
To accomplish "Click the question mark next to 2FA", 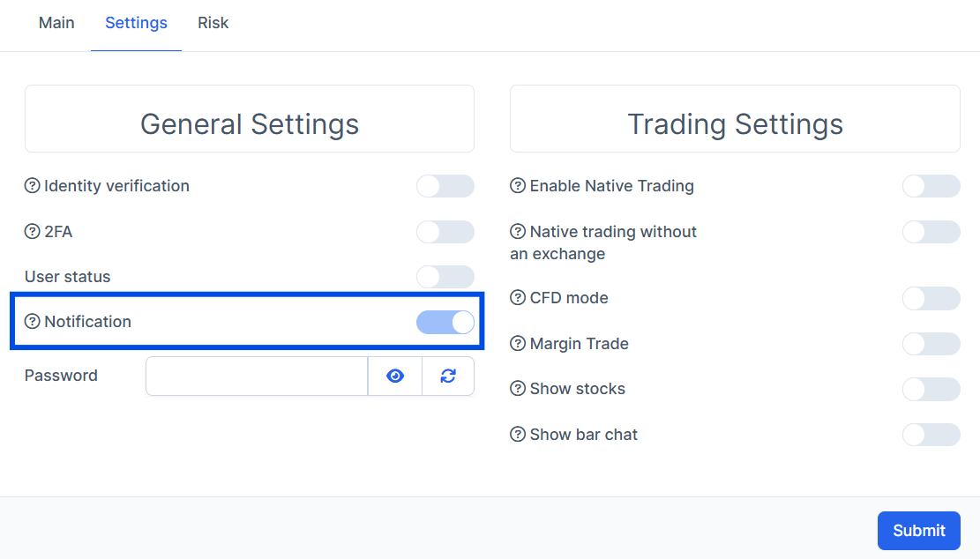I will click(x=32, y=232).
